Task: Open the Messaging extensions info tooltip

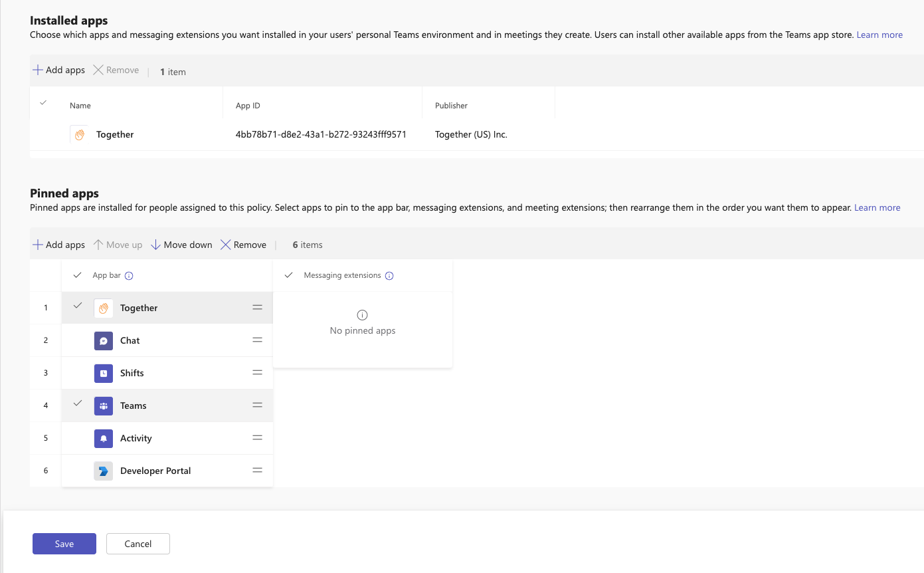Action: 389,275
